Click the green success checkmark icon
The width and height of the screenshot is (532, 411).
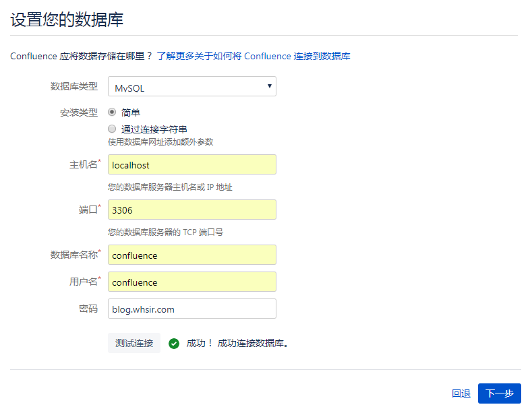pos(174,344)
